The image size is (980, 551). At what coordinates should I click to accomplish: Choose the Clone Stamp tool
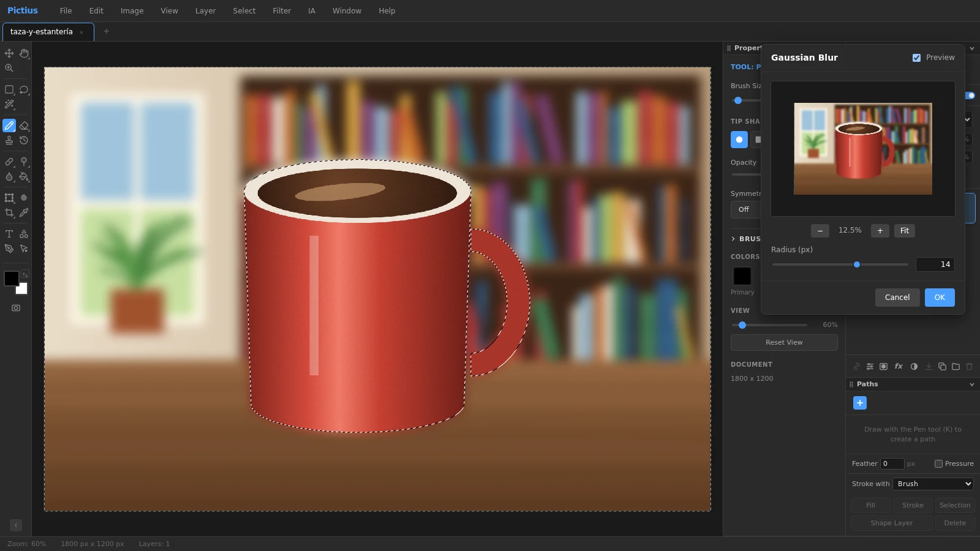[9, 140]
